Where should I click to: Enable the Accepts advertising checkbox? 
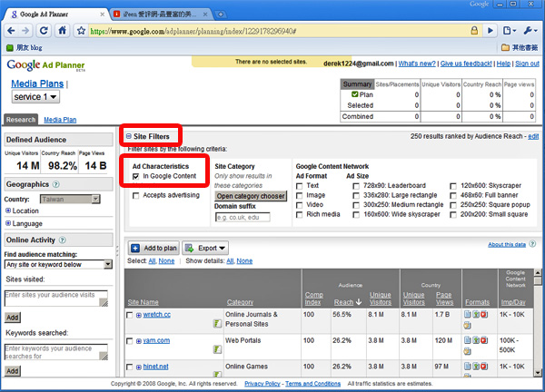pos(136,196)
